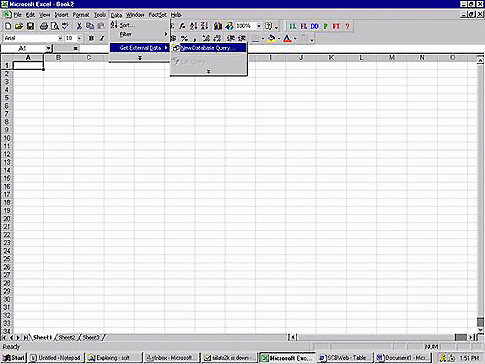Apply Comma Style formatting

click(x=195, y=38)
